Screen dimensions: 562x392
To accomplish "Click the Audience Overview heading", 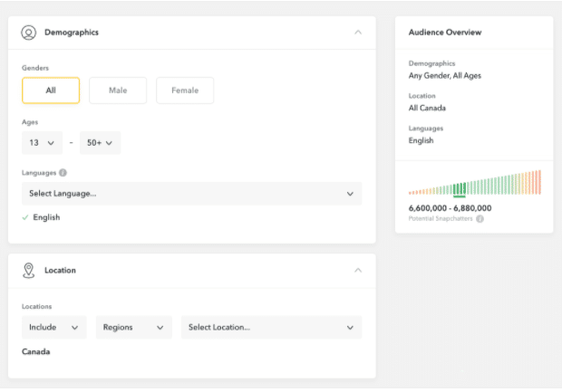I will [x=445, y=33].
